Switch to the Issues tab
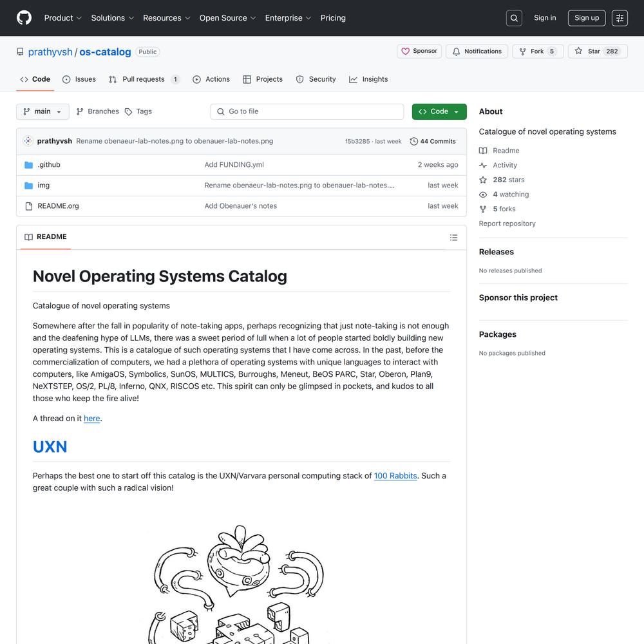The image size is (644, 644). (x=79, y=79)
